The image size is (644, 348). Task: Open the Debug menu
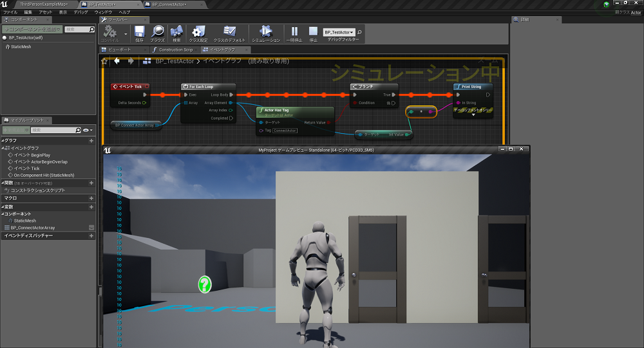[x=80, y=12]
